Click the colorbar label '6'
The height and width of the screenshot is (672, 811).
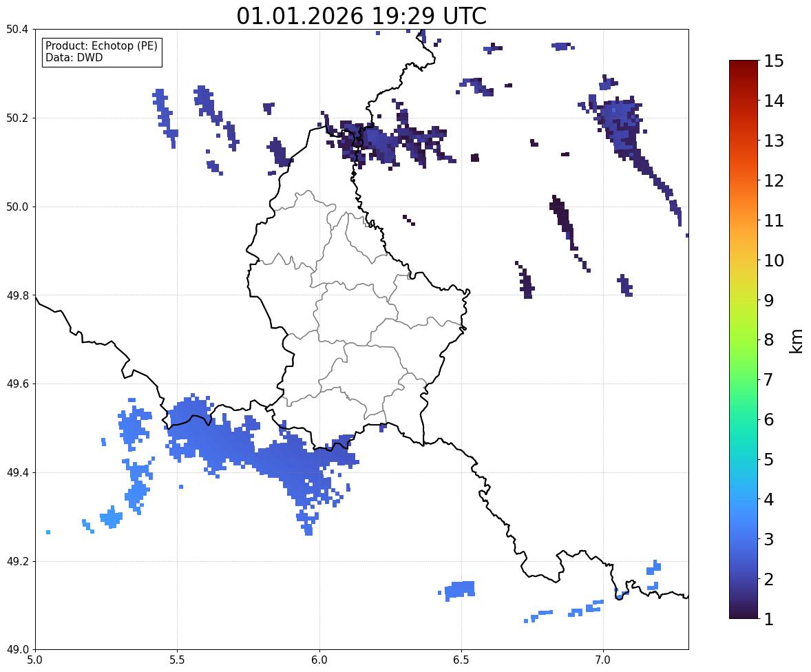pyautogui.click(x=769, y=419)
